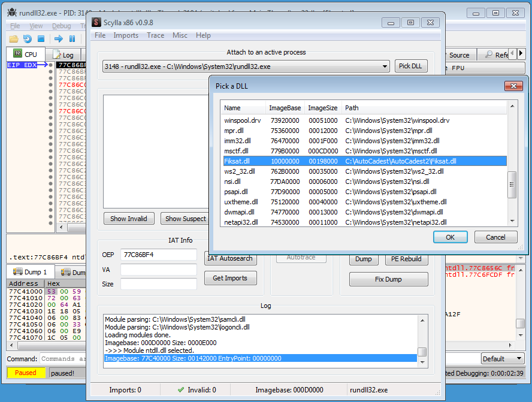Switch to the CPU tab in x64dbg
This screenshot has width=532, height=402.
click(x=25, y=55)
